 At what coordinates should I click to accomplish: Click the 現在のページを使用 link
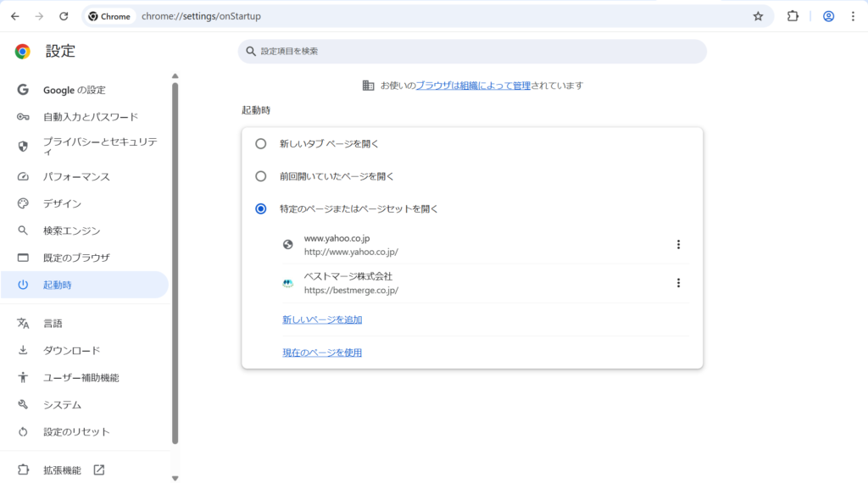[322, 353]
